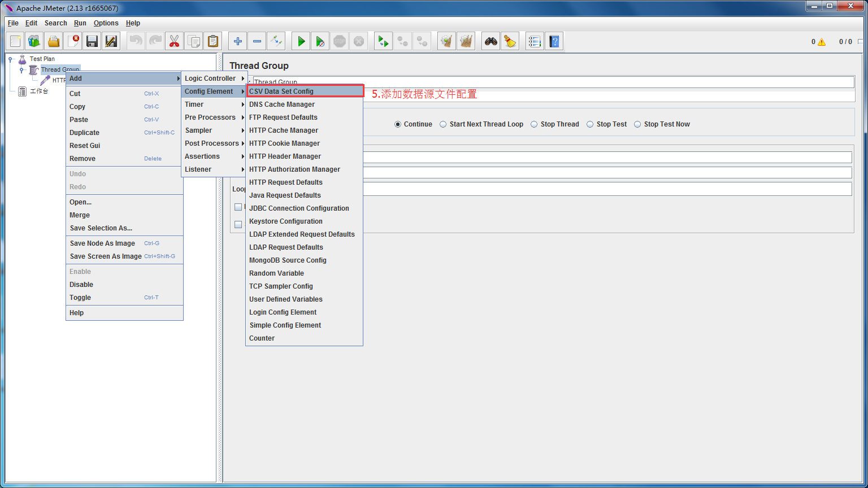Open the File menu

click(13, 23)
